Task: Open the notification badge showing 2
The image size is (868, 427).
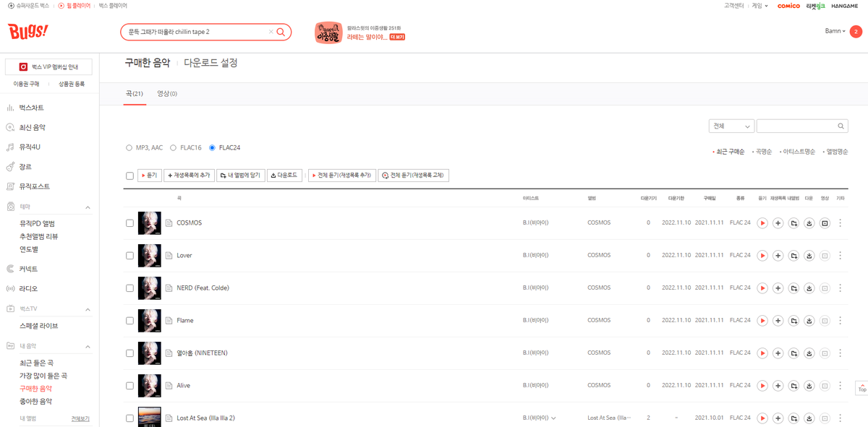Action: coord(856,32)
